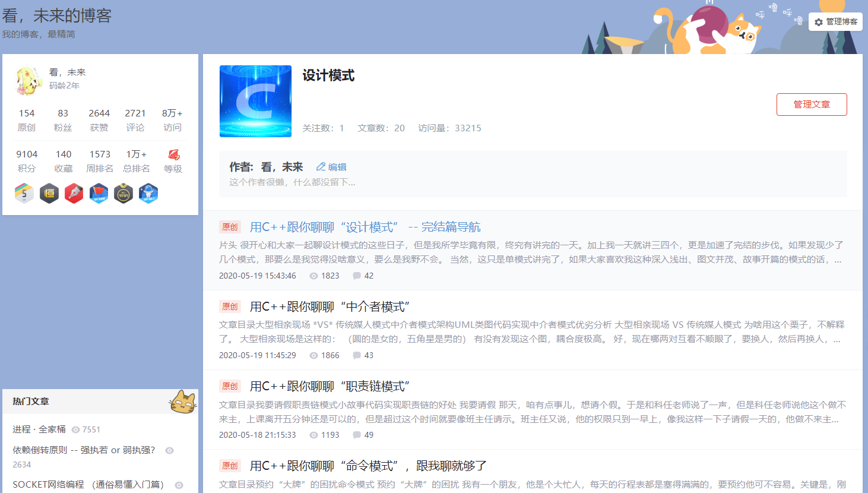The height and width of the screenshot is (493, 868).
Task: Click the 原创 tag of 完结篇导航 article
Action: tap(230, 227)
